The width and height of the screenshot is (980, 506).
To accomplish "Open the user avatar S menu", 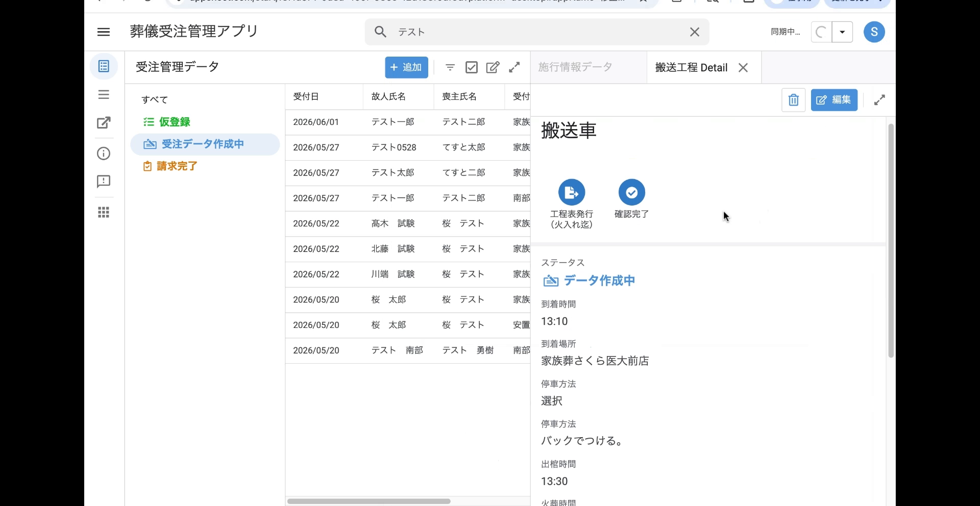I will coord(874,32).
